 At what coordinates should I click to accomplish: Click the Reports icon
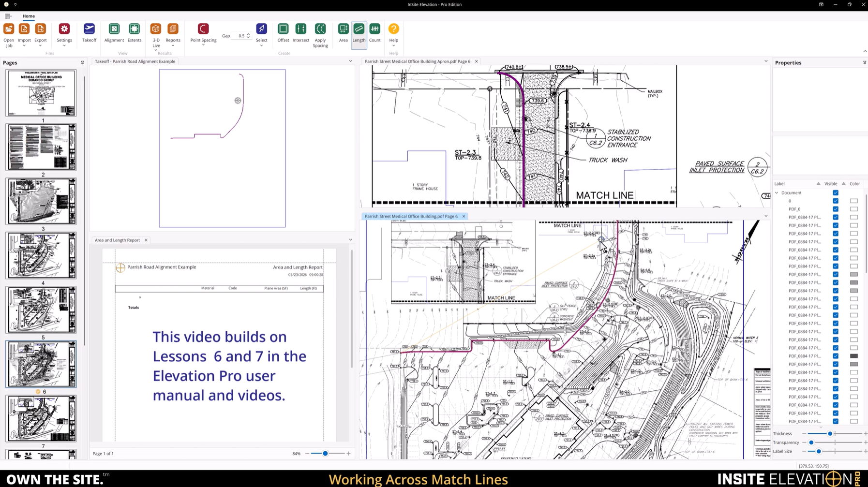[173, 29]
